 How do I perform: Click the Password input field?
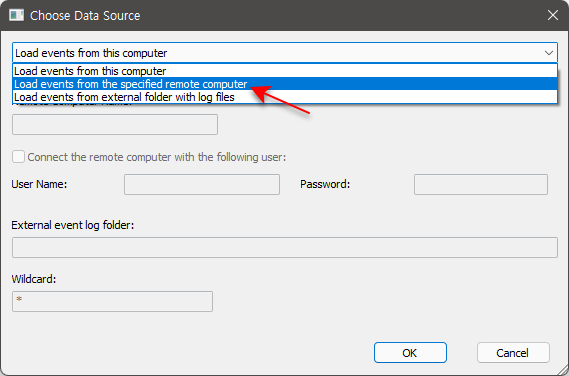tap(481, 184)
